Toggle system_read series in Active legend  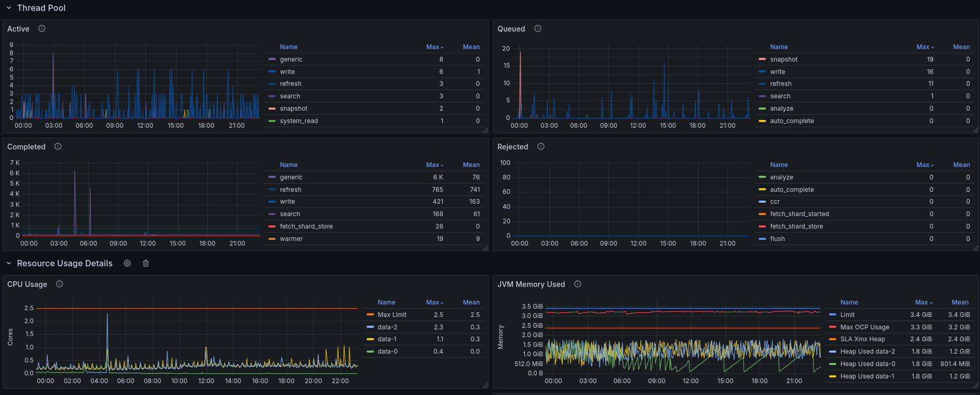click(299, 121)
